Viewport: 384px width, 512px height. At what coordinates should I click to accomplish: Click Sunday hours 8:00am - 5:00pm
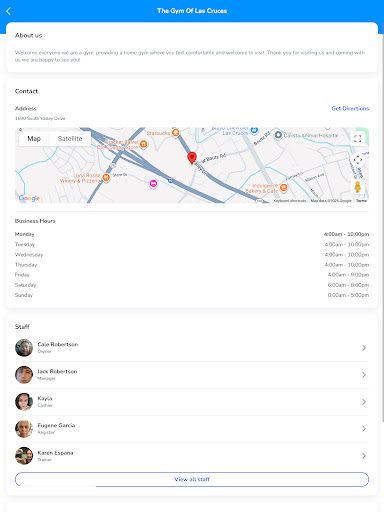tap(348, 295)
